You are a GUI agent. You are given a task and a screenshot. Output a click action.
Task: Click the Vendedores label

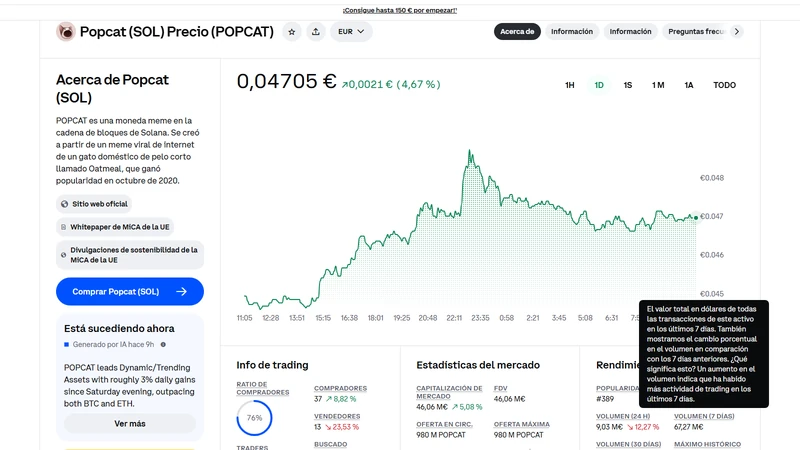pyautogui.click(x=337, y=416)
